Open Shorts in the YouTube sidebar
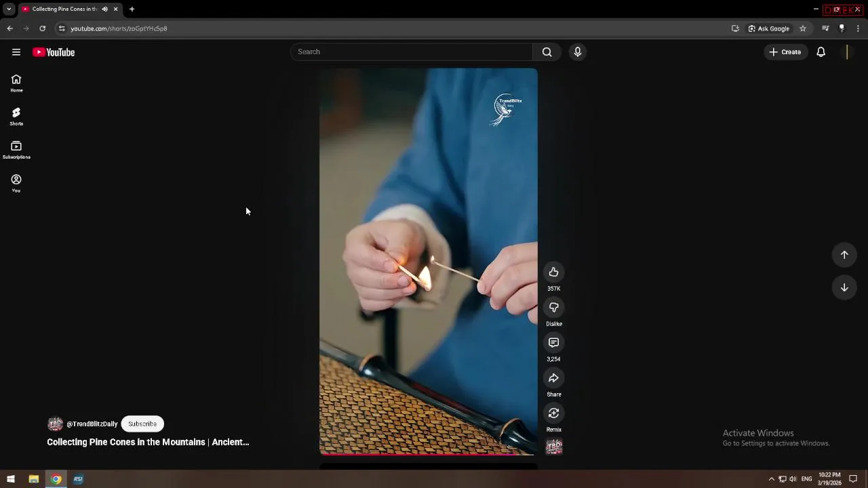The image size is (868, 488). click(16, 117)
